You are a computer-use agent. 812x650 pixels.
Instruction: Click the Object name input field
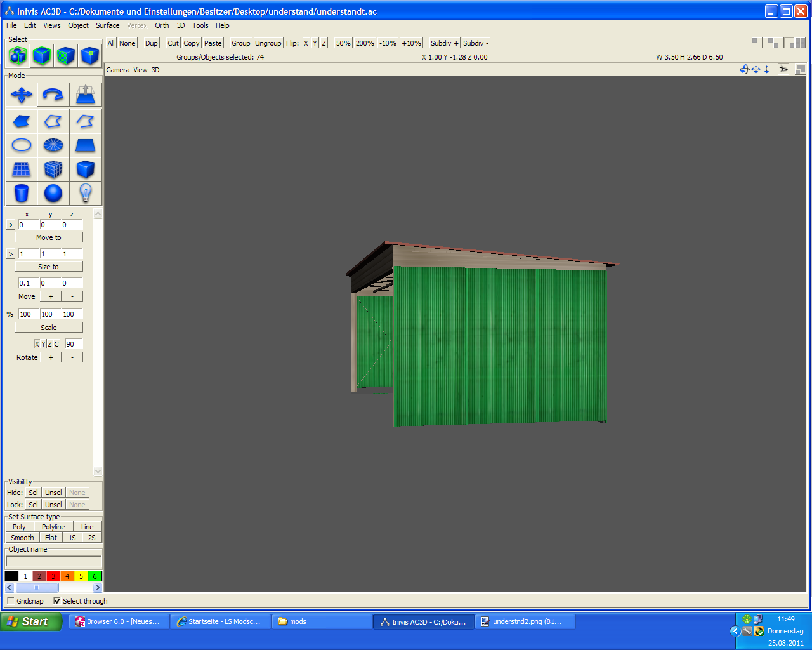point(54,561)
